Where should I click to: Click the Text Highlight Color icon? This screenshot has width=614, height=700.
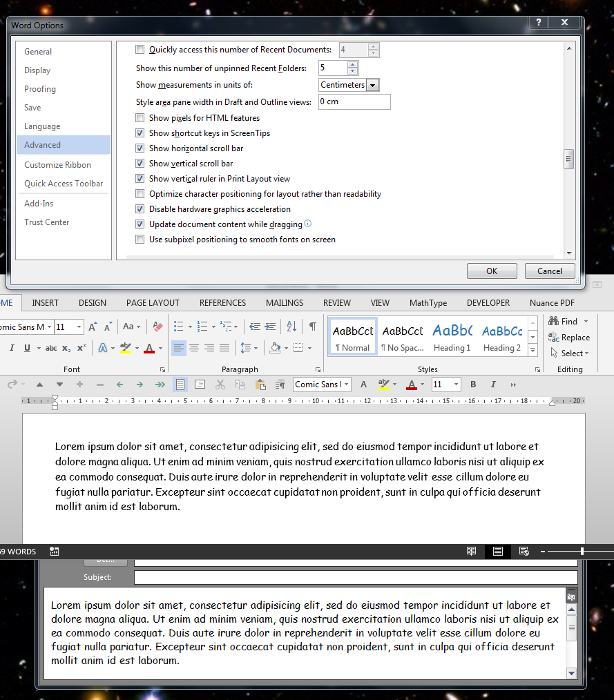click(126, 347)
